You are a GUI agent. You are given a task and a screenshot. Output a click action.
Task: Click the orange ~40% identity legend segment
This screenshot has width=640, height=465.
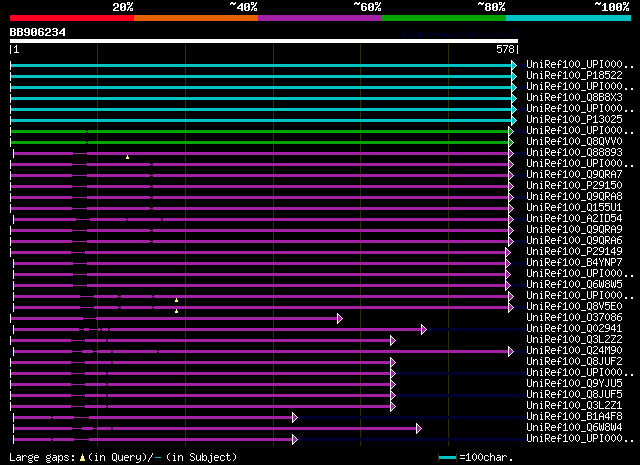click(196, 18)
